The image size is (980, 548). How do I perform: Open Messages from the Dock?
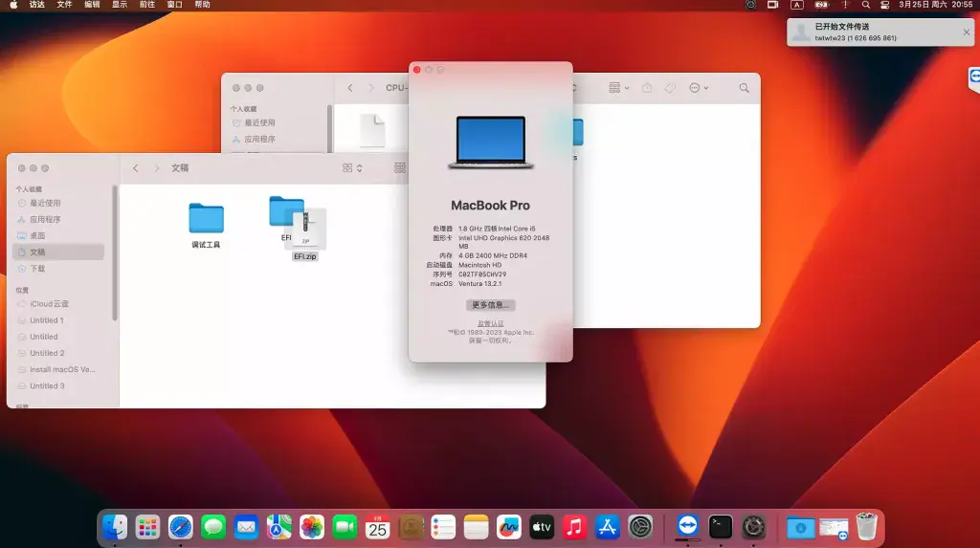(x=213, y=527)
